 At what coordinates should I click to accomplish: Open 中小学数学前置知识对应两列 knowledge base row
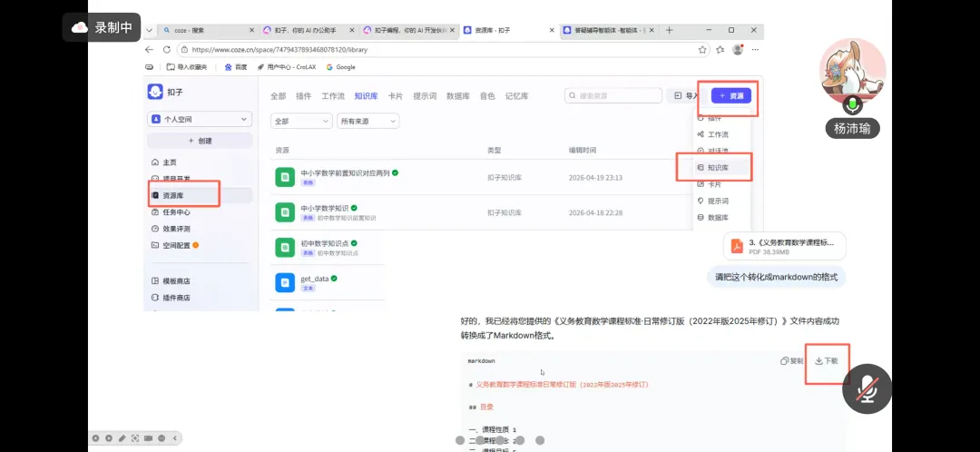coord(481,178)
